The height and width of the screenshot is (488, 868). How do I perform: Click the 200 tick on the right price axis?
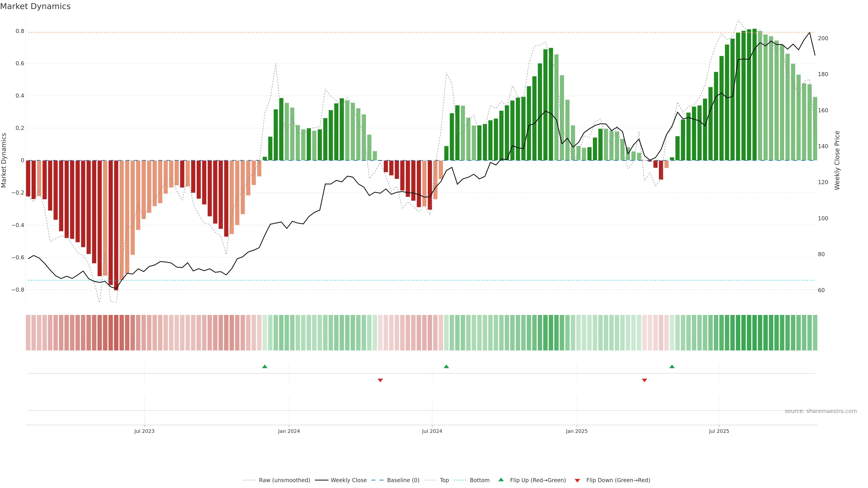[x=823, y=38]
